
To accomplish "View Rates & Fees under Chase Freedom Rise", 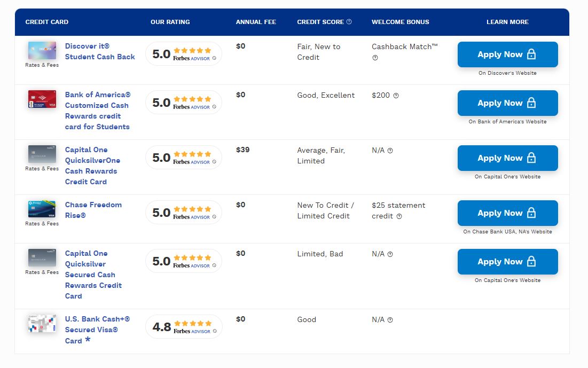I will (42, 224).
